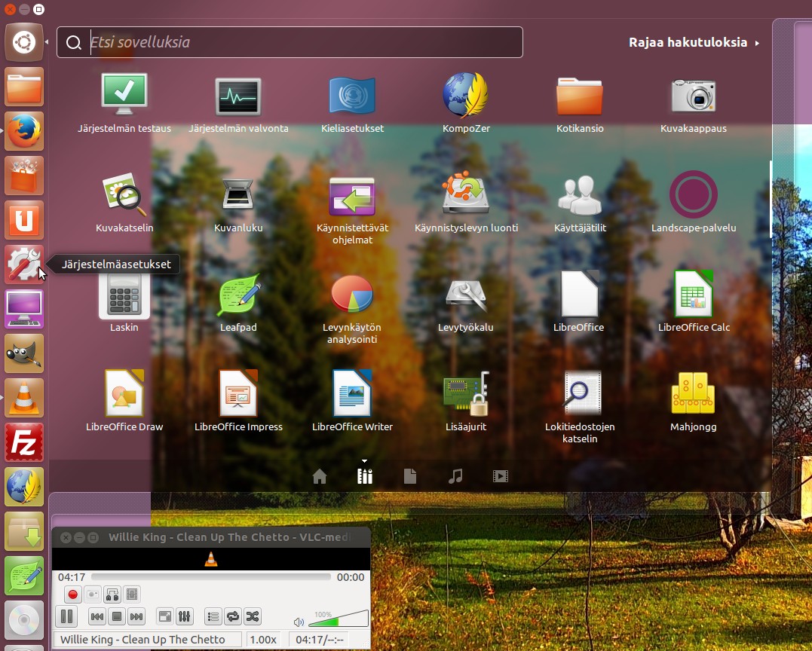This screenshot has height=651, width=812.
Task: Toggle shuffle in VLC
Action: [253, 616]
